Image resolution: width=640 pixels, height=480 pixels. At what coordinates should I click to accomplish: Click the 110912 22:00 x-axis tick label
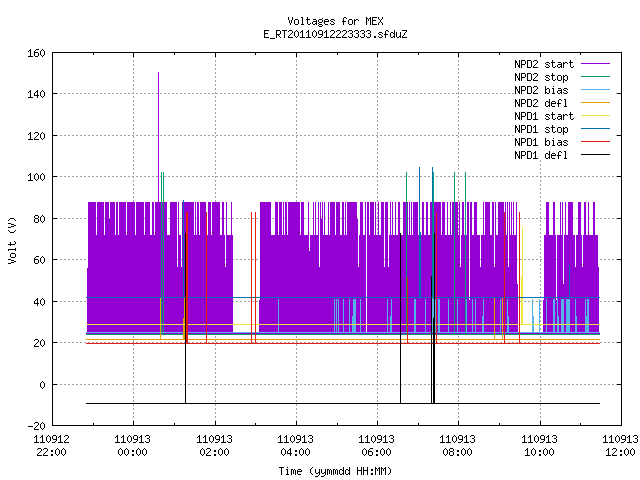pos(51,446)
